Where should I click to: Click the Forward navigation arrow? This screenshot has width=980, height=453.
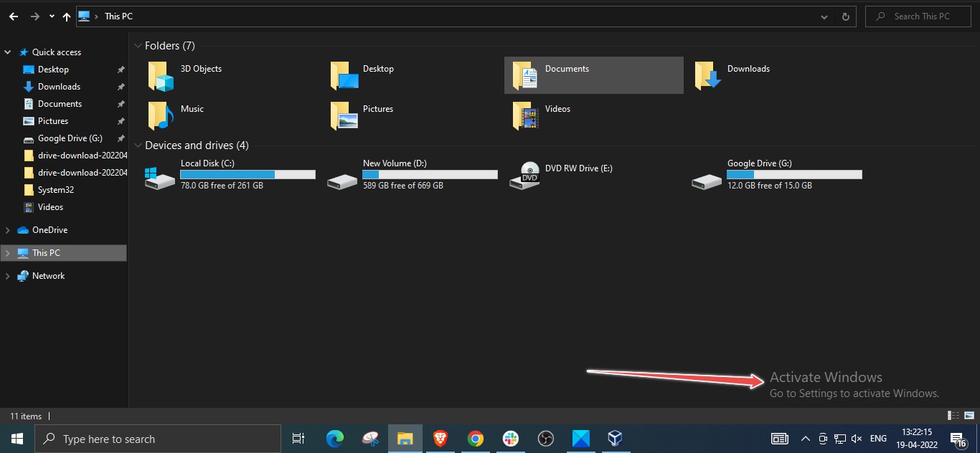click(x=34, y=16)
